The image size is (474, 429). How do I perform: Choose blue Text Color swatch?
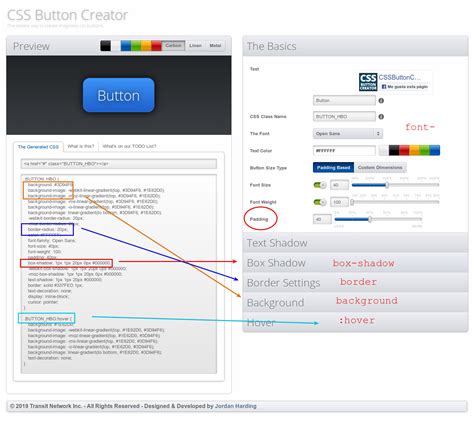click(435, 151)
